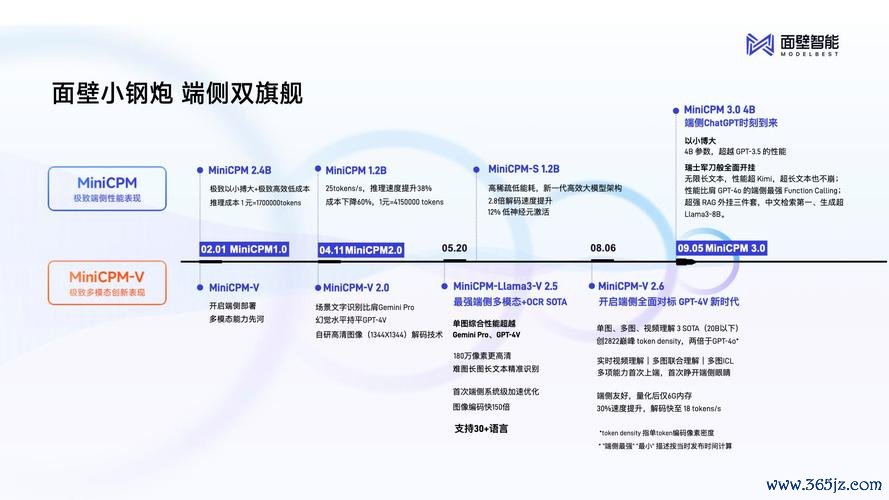Select the MiniCPM-Llama3-V 2.5 heading
Image resolution: width=889 pixels, height=500 pixels.
coord(505,286)
